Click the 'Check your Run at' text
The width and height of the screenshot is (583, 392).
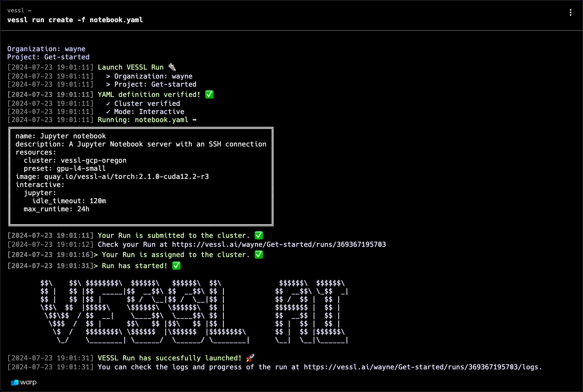133,244
